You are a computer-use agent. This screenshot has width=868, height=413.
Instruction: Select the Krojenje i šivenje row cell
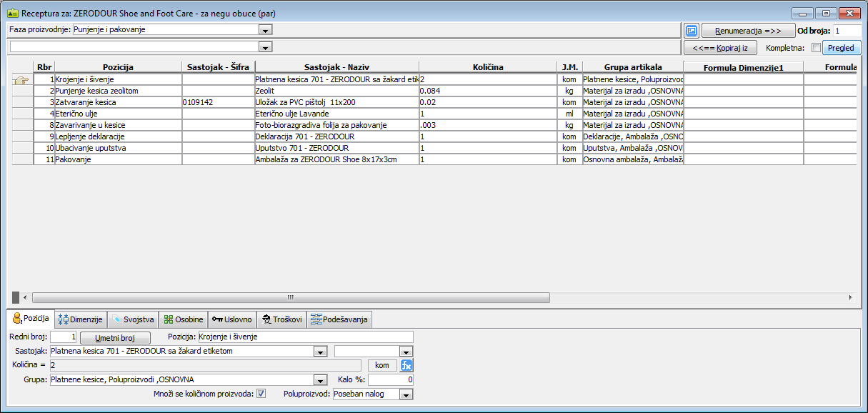(118, 80)
